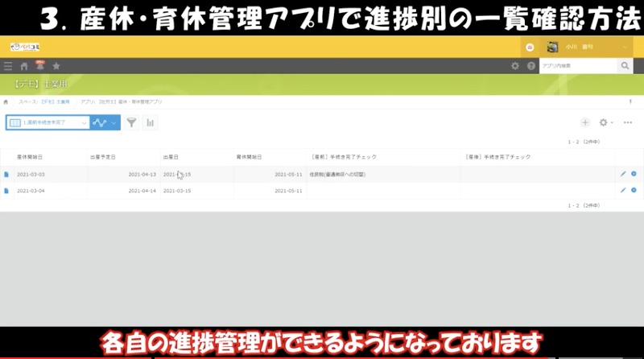Image resolution: width=644 pixels, height=359 pixels.
Task: Click the filter funnel icon
Action: [131, 122]
